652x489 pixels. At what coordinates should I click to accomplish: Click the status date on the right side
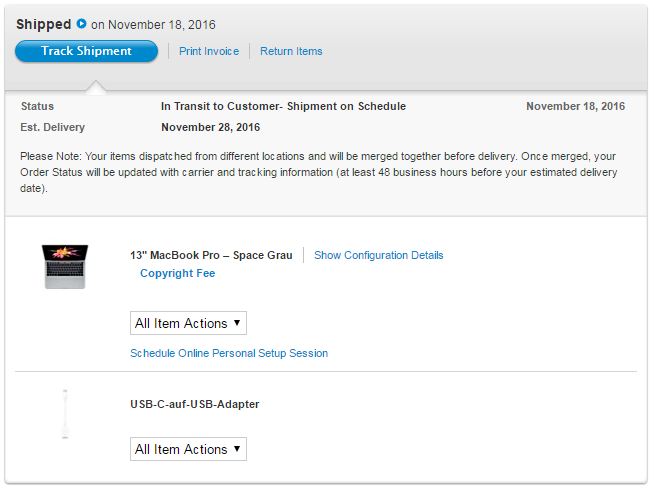(575, 106)
